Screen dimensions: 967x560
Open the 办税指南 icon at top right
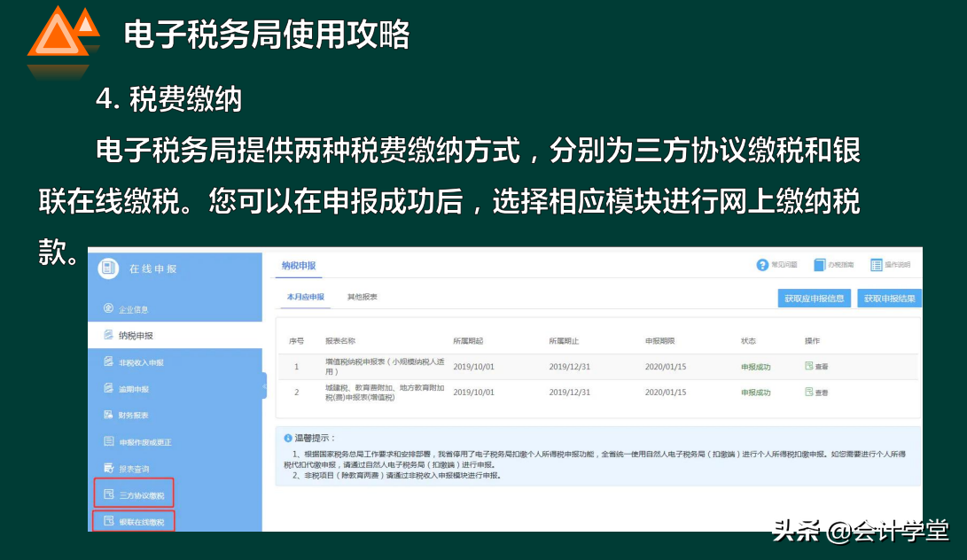(817, 264)
